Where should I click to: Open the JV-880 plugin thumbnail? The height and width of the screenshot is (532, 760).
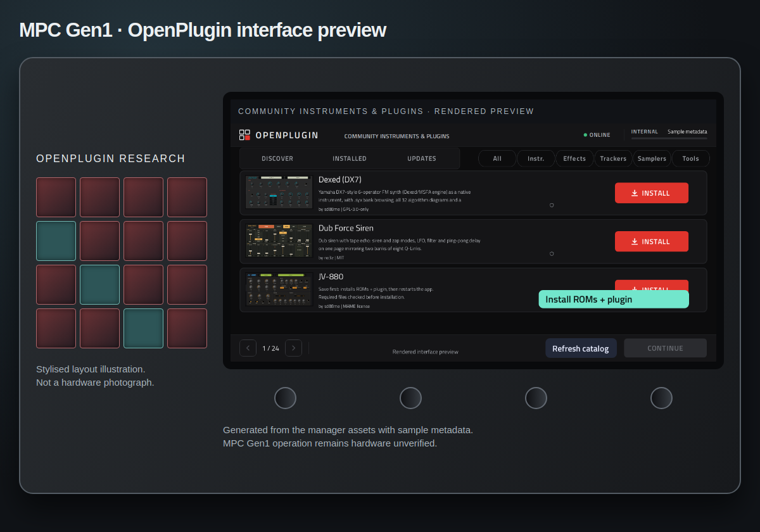click(279, 289)
